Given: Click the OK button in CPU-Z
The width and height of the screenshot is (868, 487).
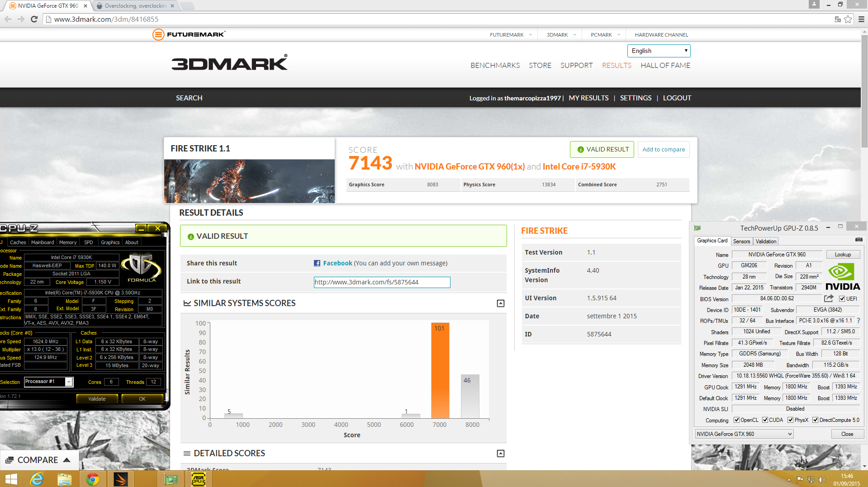Looking at the screenshot, I should (142, 399).
